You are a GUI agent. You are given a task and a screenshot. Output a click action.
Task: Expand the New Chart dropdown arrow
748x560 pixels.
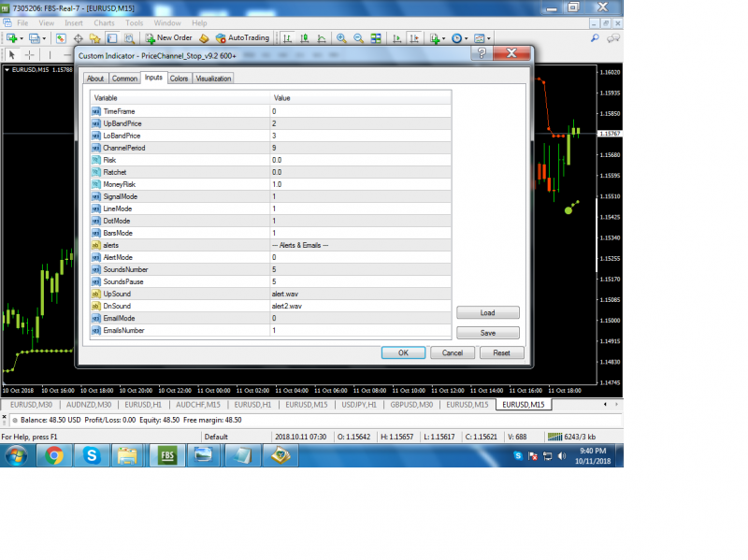pos(22,38)
